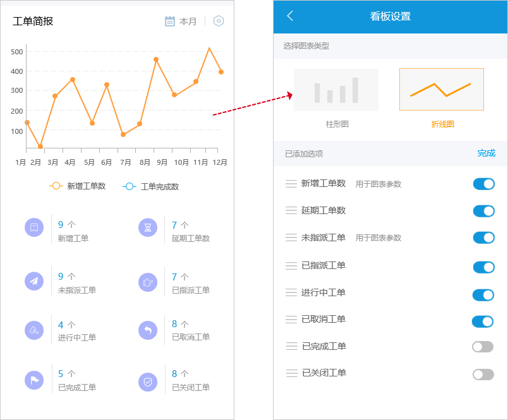The image size is (508, 420).
Task: Select the 折线图 chart type
Action: point(442,89)
